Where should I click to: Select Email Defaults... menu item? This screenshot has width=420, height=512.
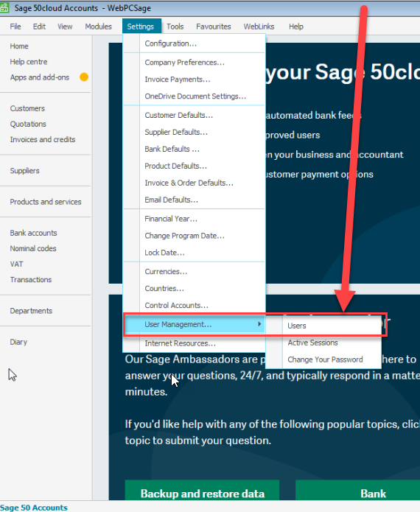(194, 200)
